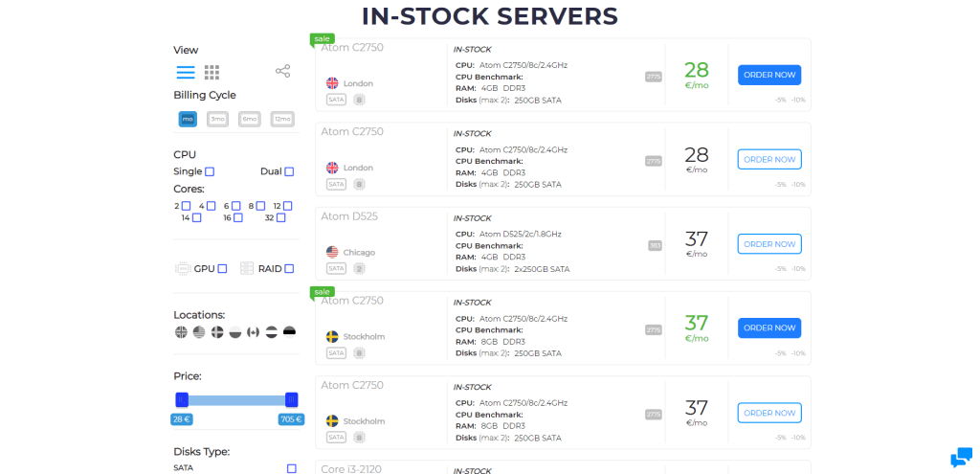Click benchmark badge 383 on Chicago server
980x474 pixels.
coord(655,246)
